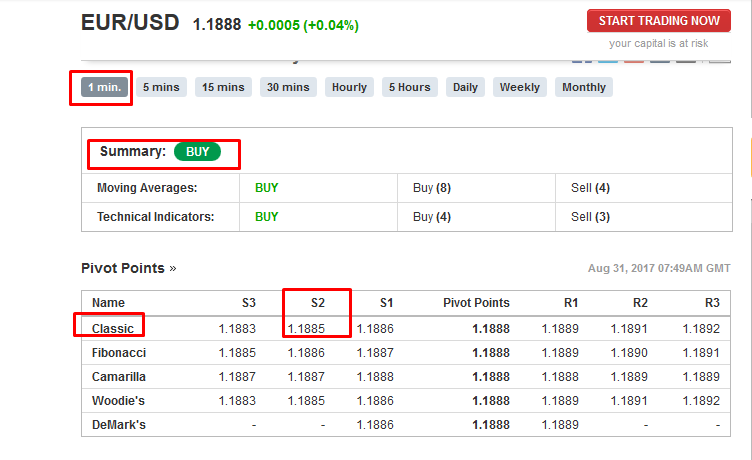Switch to the 5 mins timeframe
Image resolution: width=752 pixels, height=460 pixels.
160,87
